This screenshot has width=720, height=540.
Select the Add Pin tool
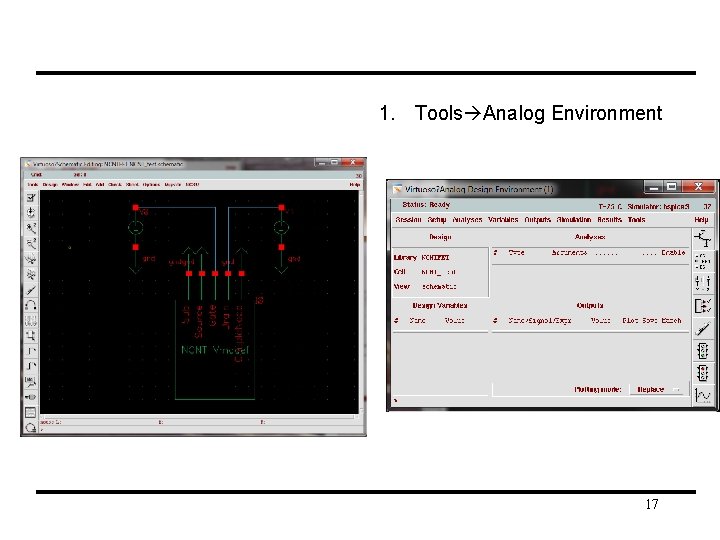tap(31, 397)
